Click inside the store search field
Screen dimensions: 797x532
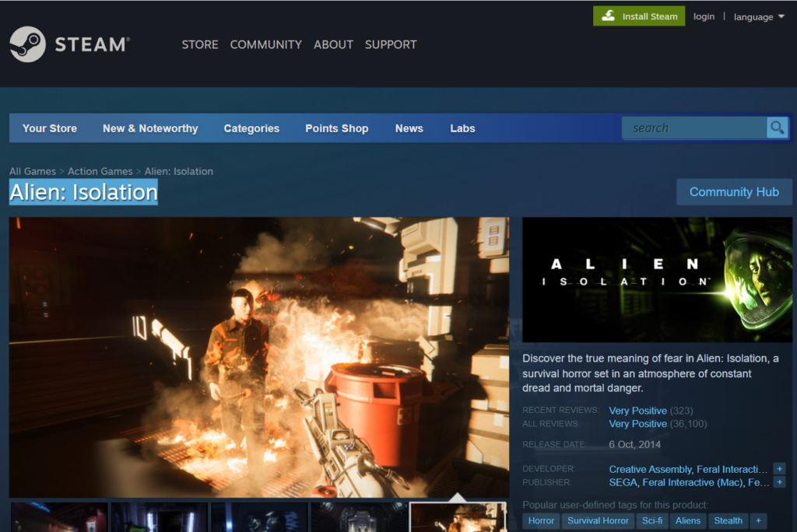pyautogui.click(x=693, y=128)
